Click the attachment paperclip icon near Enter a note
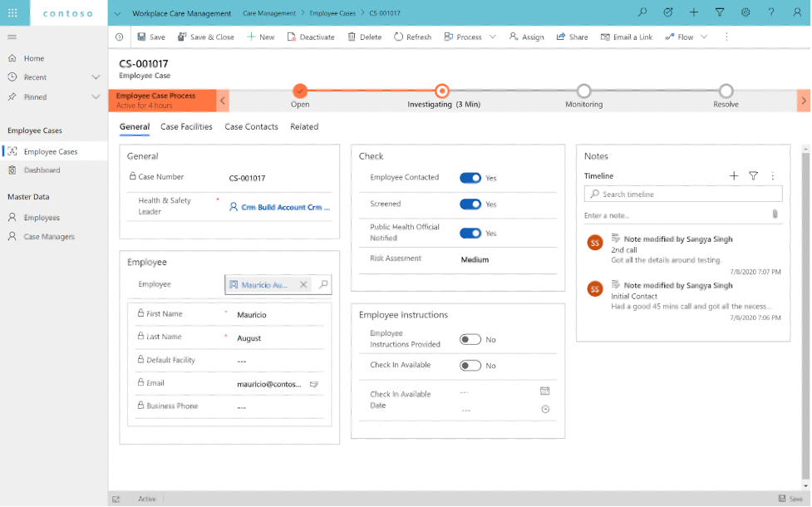Viewport: 812px width, 507px height. (775, 214)
